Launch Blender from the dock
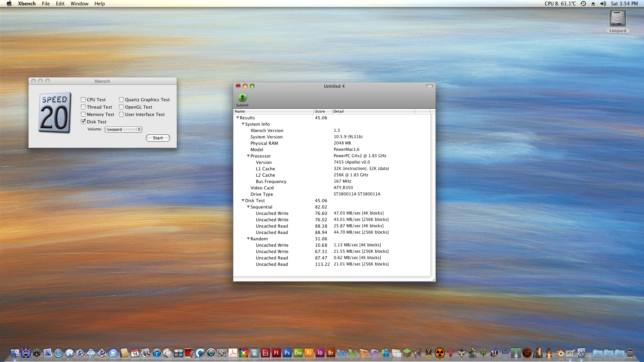Screen dimensions: 644x362 pyautogui.click(x=559, y=353)
